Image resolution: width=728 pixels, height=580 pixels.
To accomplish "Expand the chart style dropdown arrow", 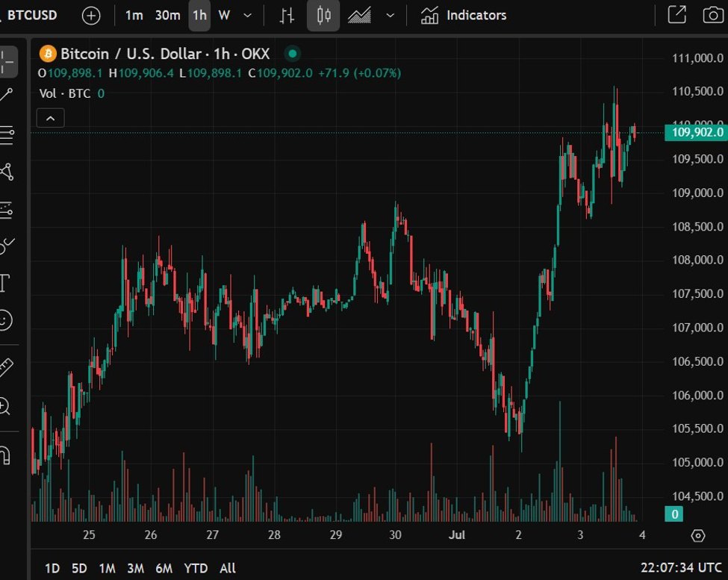I will pos(390,16).
